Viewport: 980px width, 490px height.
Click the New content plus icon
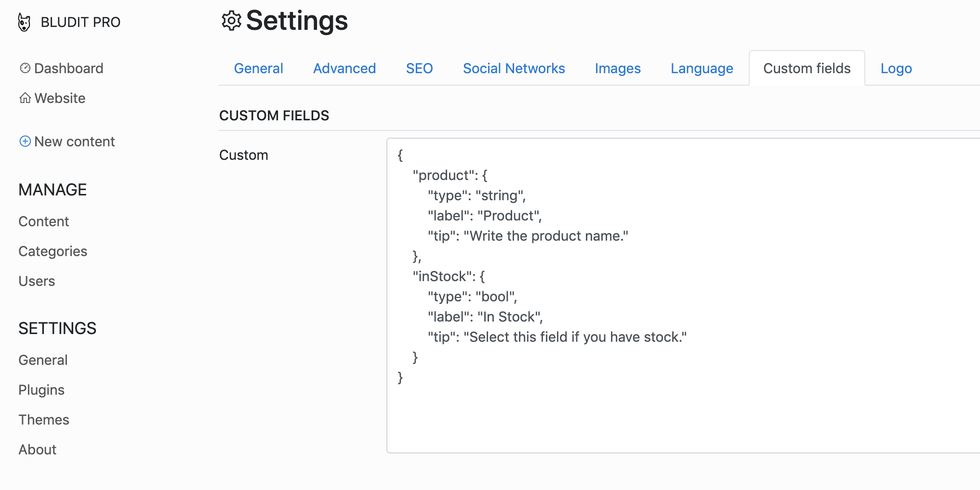[x=25, y=141]
